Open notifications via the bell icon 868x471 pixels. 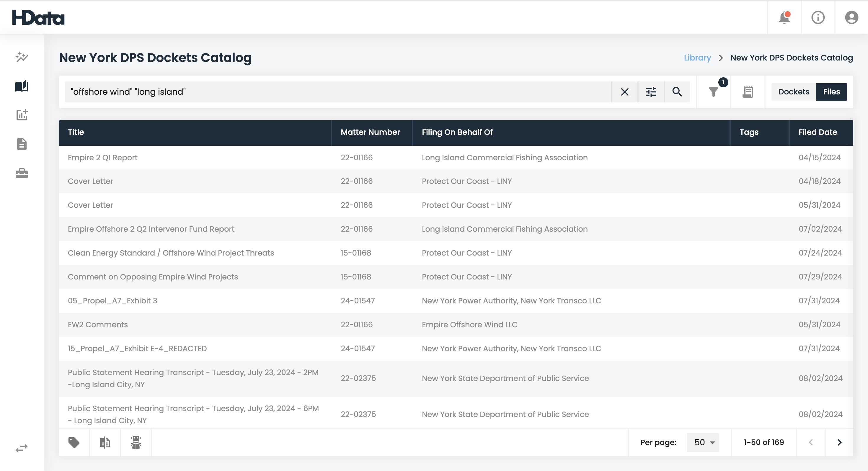(784, 17)
